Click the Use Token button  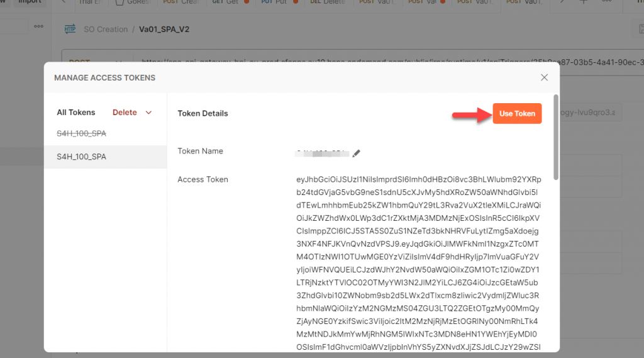coord(517,113)
